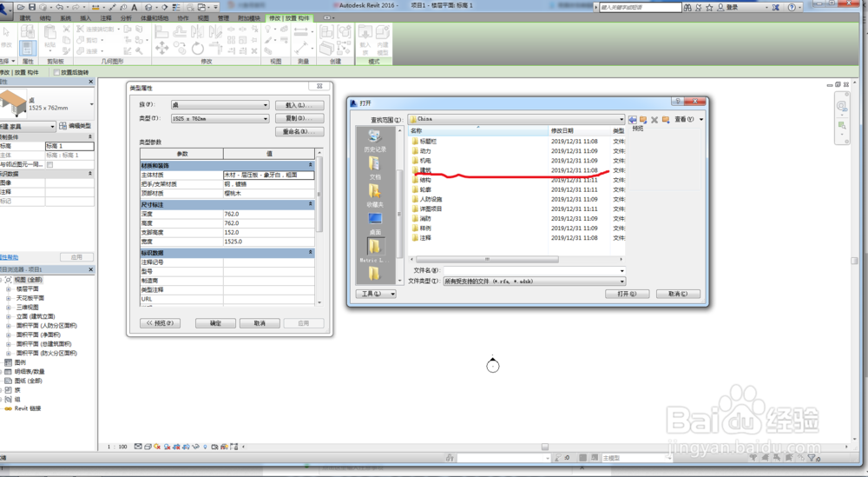Select the 机电 folder in the file list
The image size is (868, 477).
coord(425,161)
